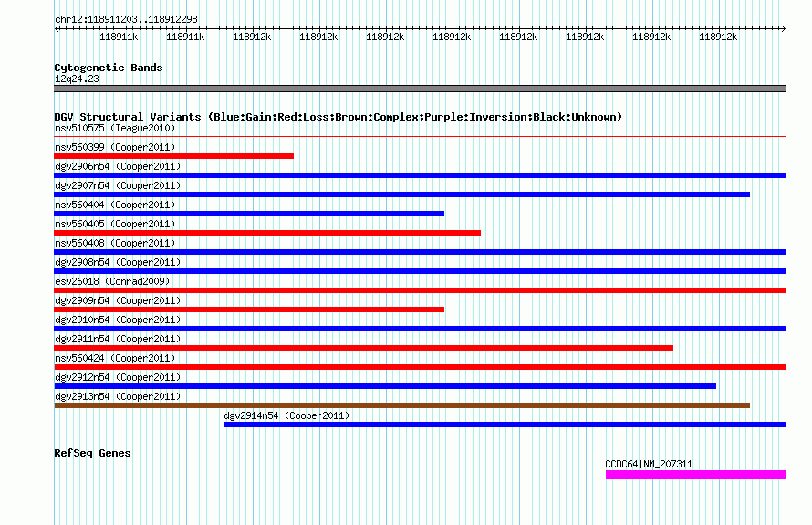Image resolution: width=812 pixels, height=525 pixels.
Task: Select the blue nsv560408 gain bar
Action: point(420,252)
